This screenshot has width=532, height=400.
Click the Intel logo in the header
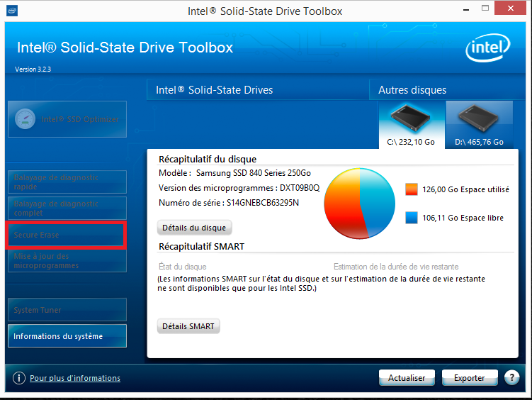click(487, 48)
